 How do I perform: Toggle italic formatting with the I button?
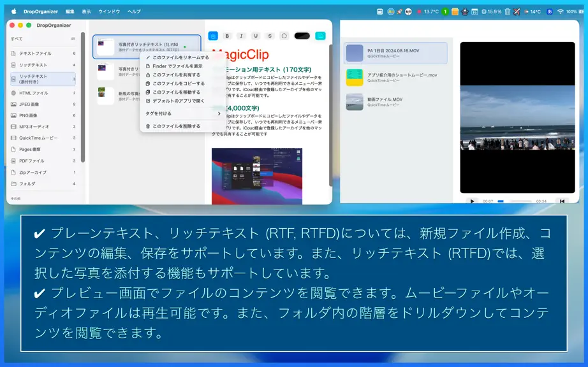pos(241,36)
